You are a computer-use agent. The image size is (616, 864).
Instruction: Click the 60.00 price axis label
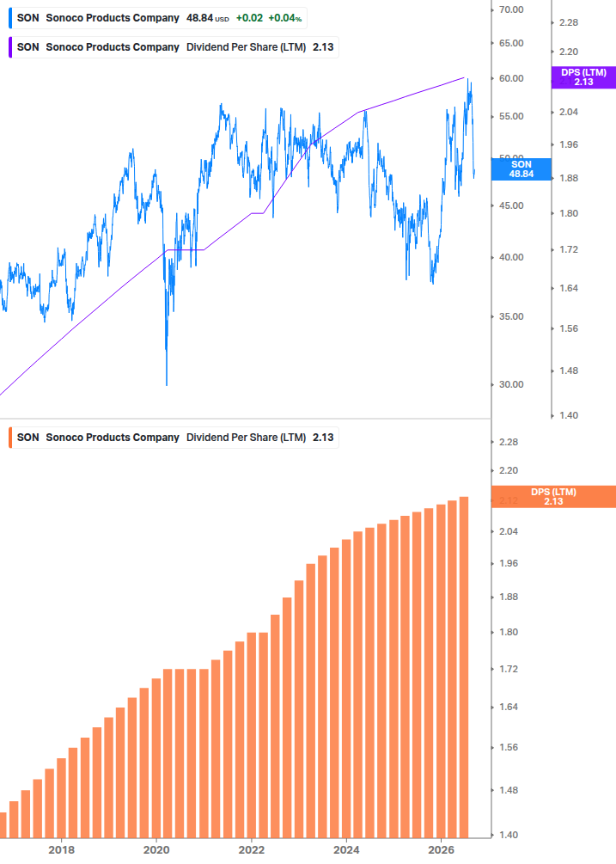coord(511,78)
